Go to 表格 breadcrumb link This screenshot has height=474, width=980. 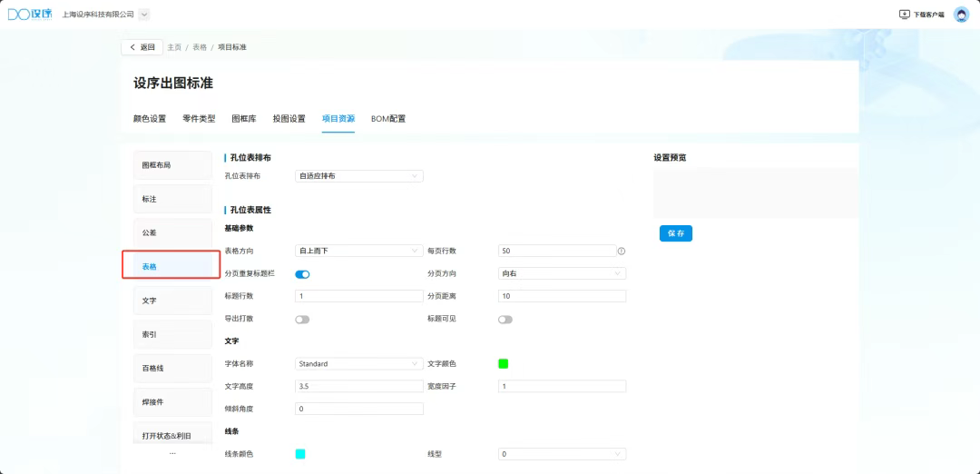[x=200, y=47]
